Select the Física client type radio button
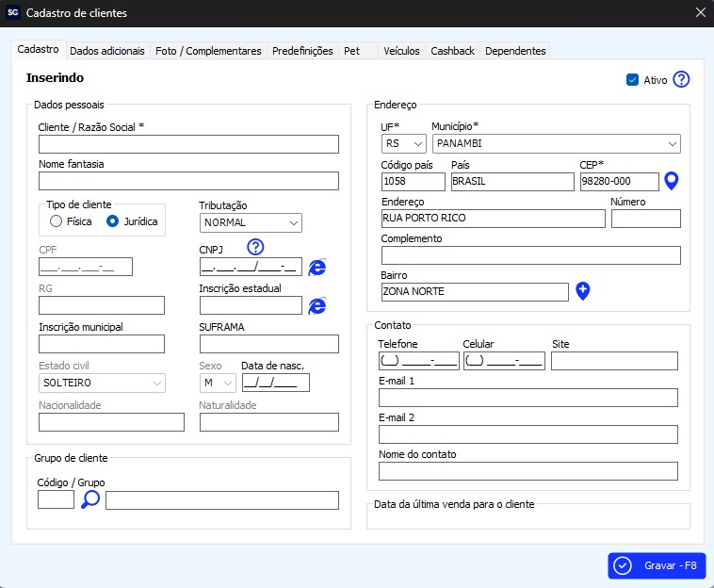 pos(57,221)
